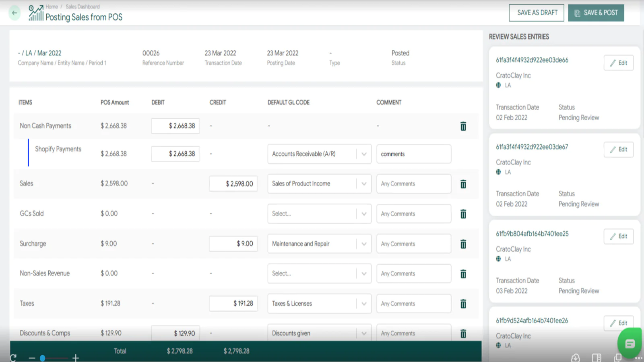This screenshot has width=644, height=362.
Task: Click the zoom out minus icon
Action: (32, 358)
